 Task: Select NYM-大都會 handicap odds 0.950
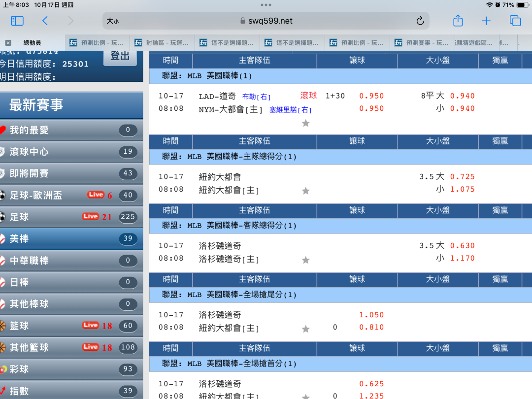click(x=371, y=108)
